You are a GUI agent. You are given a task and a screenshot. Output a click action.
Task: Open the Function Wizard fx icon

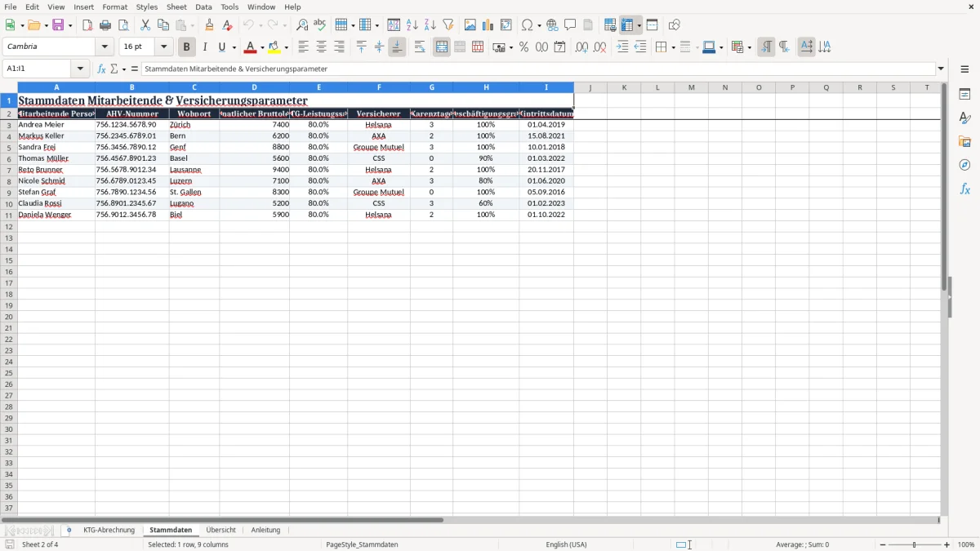coord(101,69)
